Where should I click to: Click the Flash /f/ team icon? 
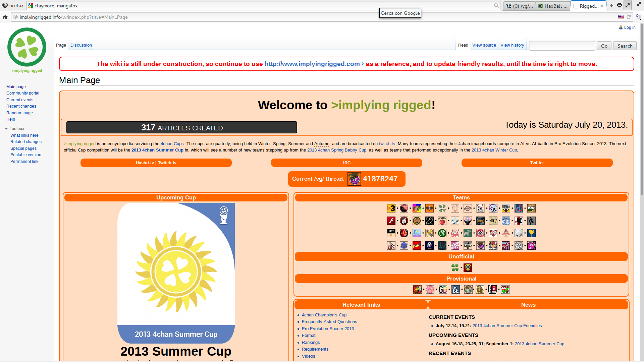point(391,221)
